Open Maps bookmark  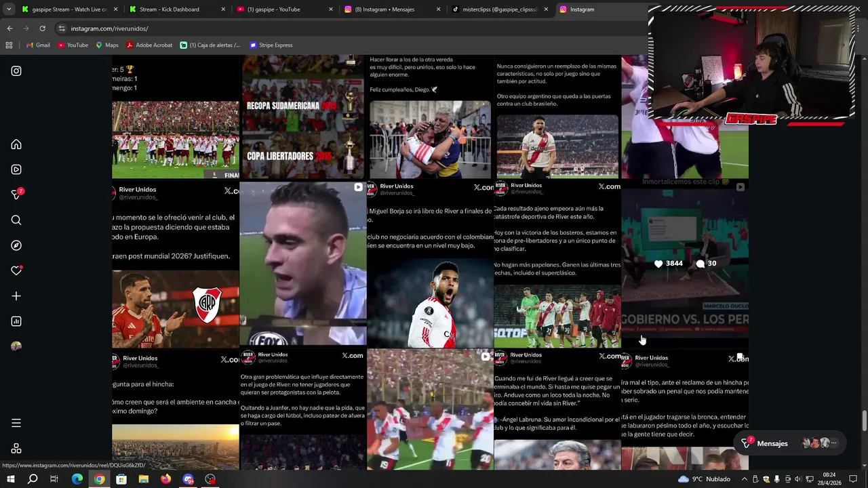107,45
